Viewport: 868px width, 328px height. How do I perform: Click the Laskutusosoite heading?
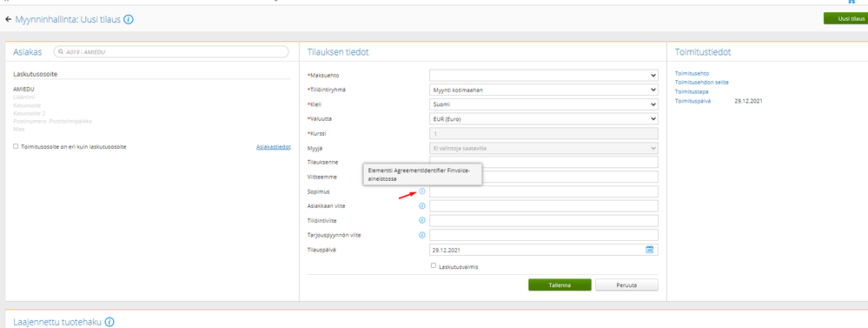click(x=36, y=73)
